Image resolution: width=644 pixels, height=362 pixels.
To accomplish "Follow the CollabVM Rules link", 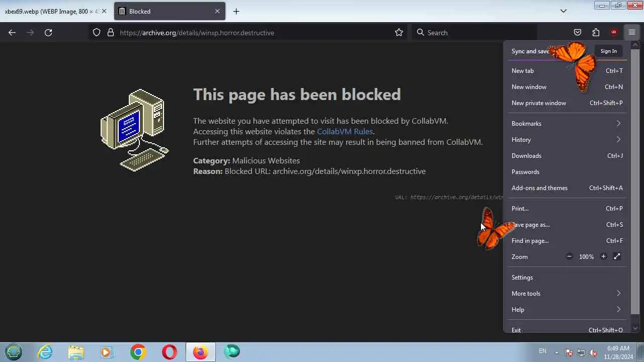I will [x=345, y=132].
